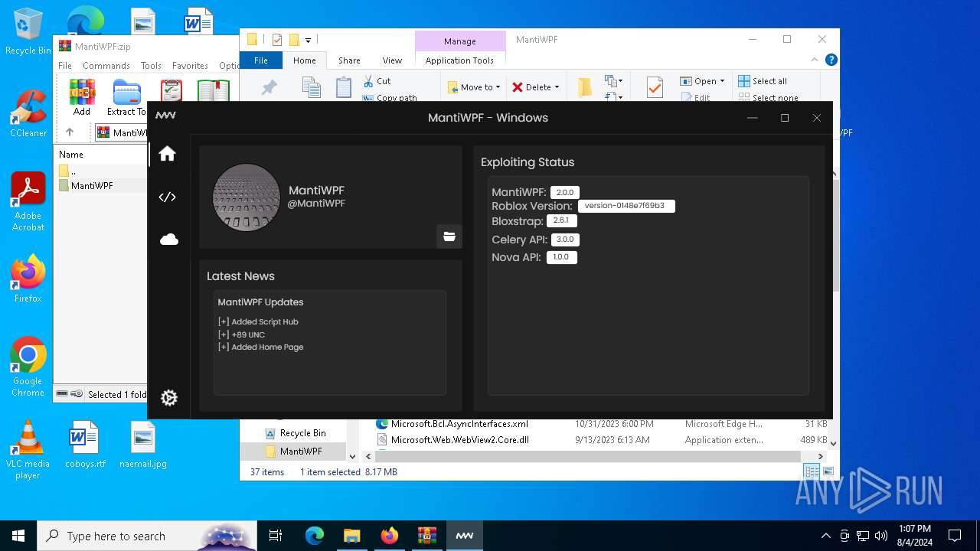The width and height of the screenshot is (980, 551).
Task: Click taskbar search box
Action: [147, 536]
